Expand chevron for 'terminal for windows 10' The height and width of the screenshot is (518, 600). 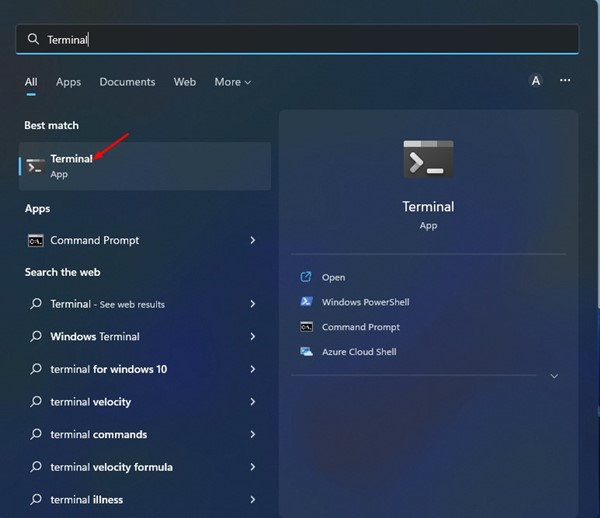[x=253, y=369]
